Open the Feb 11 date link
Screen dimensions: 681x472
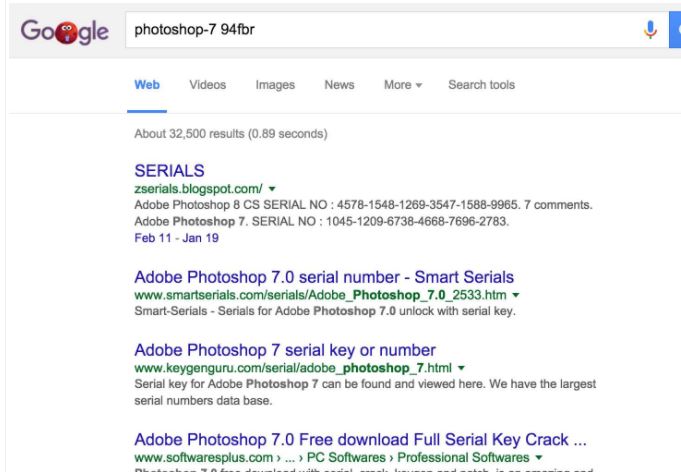[x=152, y=238]
